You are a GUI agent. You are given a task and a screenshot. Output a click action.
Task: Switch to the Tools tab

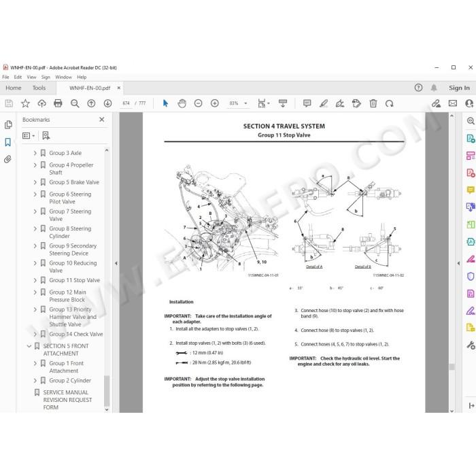tap(39, 88)
